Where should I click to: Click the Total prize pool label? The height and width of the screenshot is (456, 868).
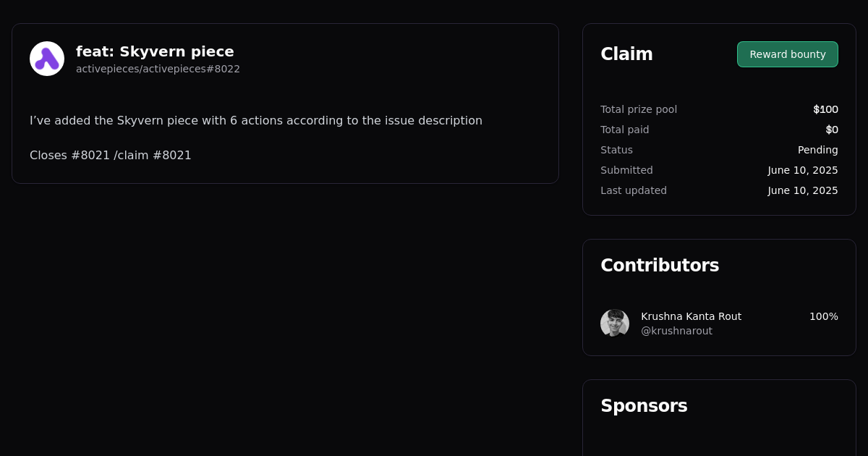pyautogui.click(x=639, y=109)
